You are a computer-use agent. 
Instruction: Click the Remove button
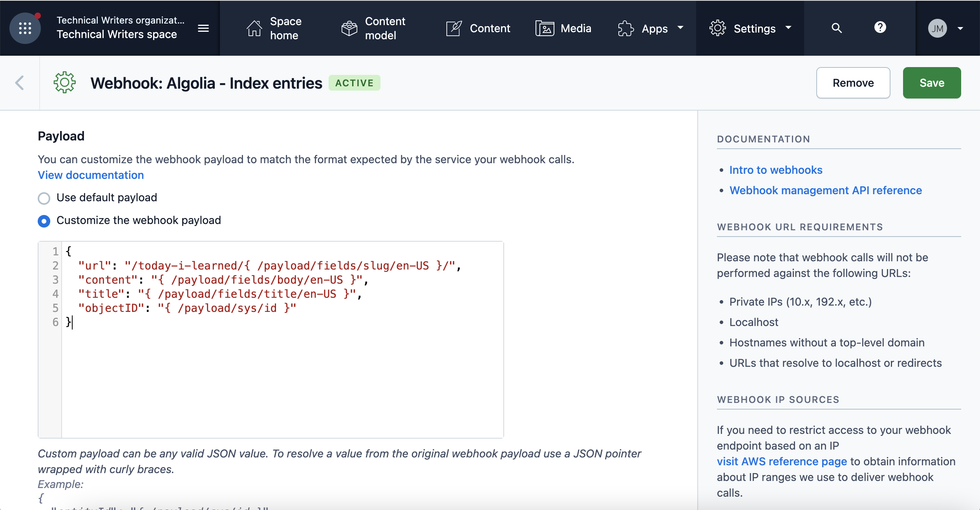853,82
